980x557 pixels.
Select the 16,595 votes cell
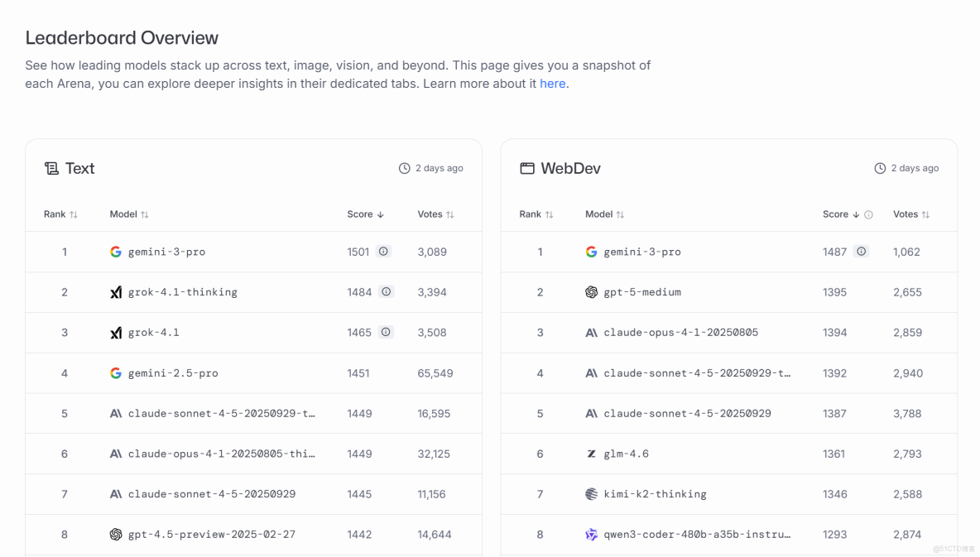(434, 413)
